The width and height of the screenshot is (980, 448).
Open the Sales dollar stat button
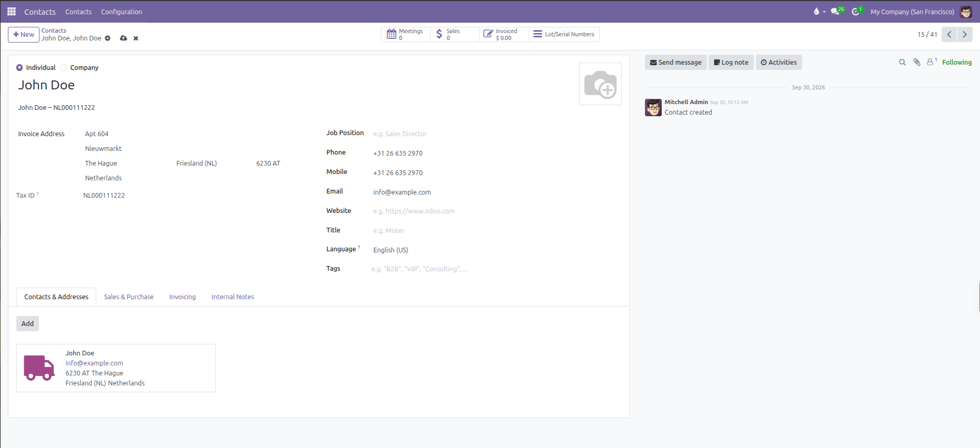(454, 34)
